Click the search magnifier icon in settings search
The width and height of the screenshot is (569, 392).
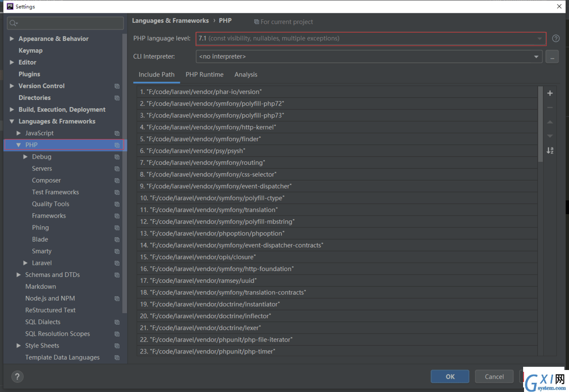click(x=13, y=23)
